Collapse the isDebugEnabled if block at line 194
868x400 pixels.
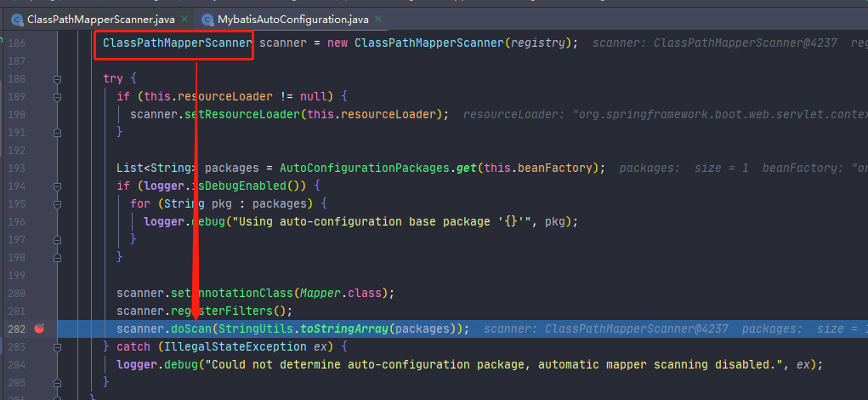click(x=57, y=186)
